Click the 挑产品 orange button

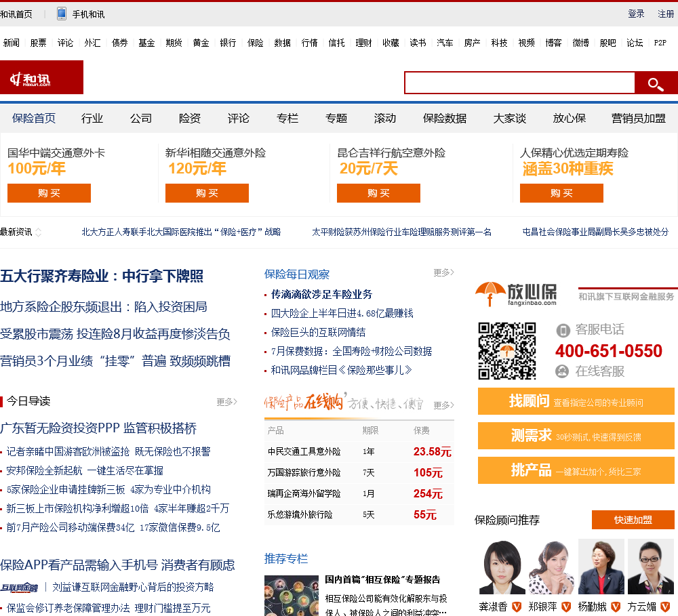[576, 470]
